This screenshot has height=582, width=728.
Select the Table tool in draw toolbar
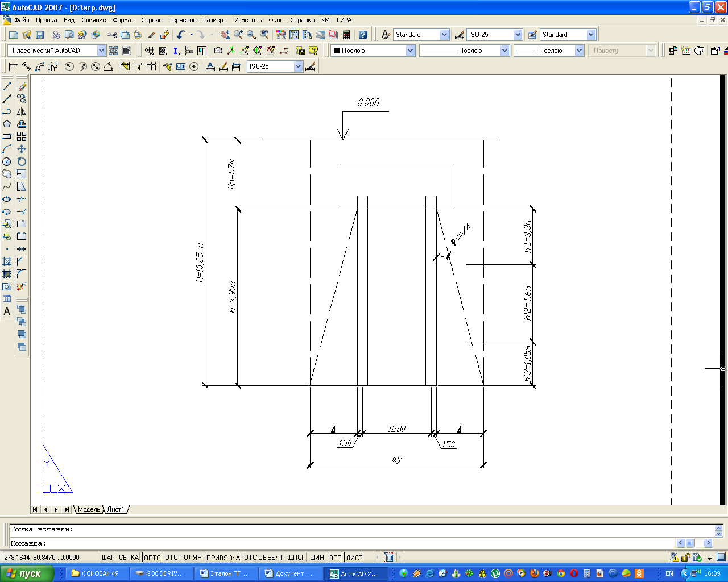[7, 299]
